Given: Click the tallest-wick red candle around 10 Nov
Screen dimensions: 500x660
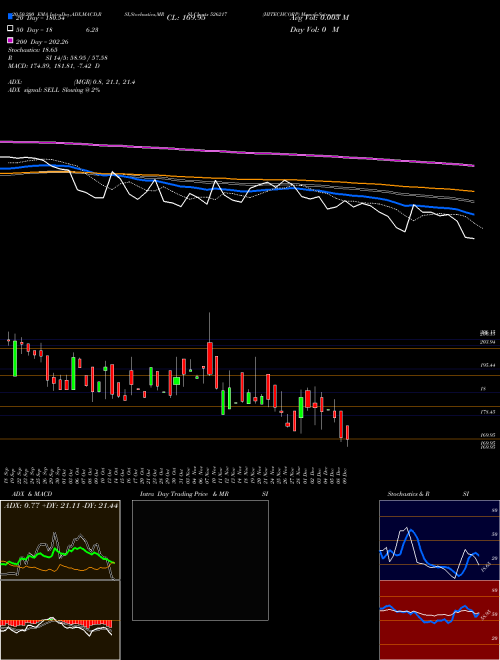Looking at the screenshot, I should [x=210, y=358].
